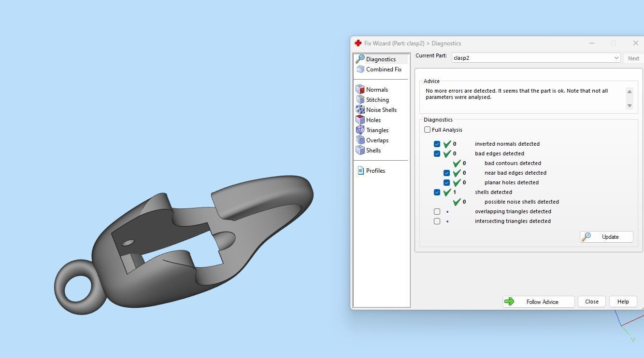
Task: Click the Fix Wizard red cross icon
Action: pyautogui.click(x=358, y=43)
